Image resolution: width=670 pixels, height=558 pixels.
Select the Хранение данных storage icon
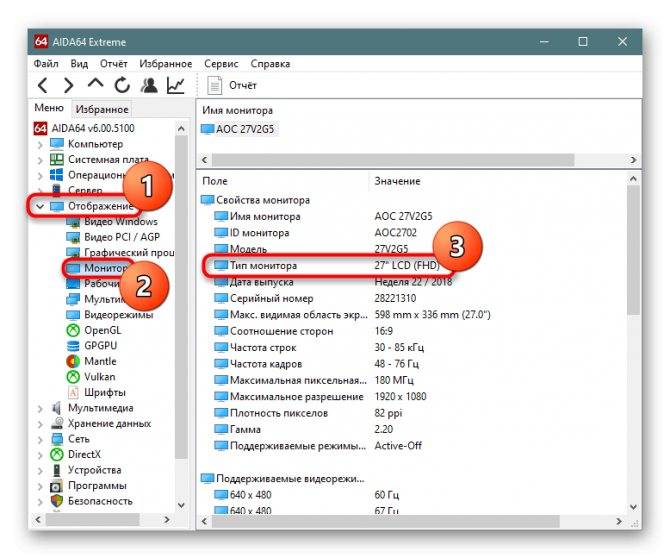pos(57,423)
